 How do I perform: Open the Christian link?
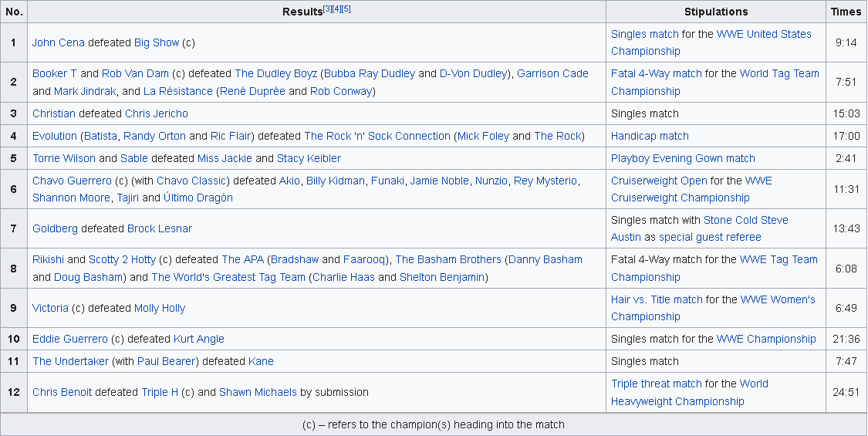pyautogui.click(x=54, y=113)
